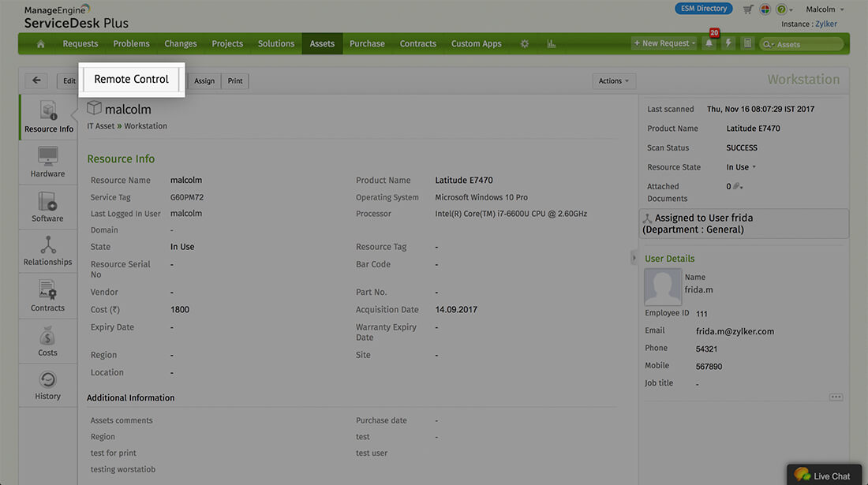Click the attach documents paperclip icon
Image resolution: width=868 pixels, height=485 pixels.
pos(736,186)
